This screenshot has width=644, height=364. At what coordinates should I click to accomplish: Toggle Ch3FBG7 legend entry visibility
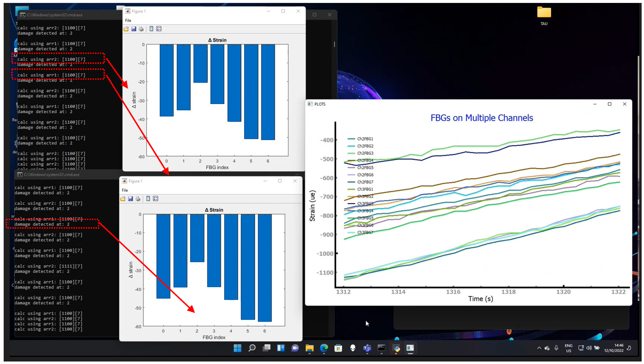[x=365, y=233]
